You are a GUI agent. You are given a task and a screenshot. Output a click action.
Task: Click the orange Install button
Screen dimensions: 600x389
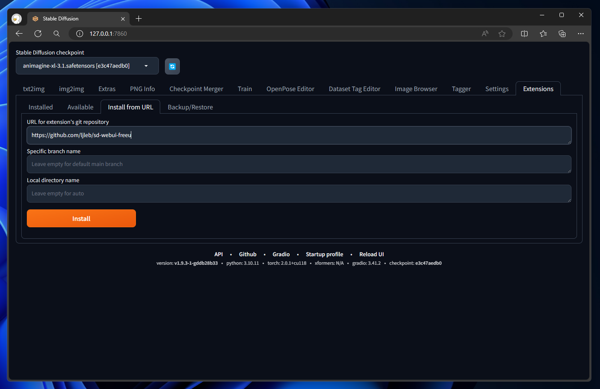tap(81, 218)
